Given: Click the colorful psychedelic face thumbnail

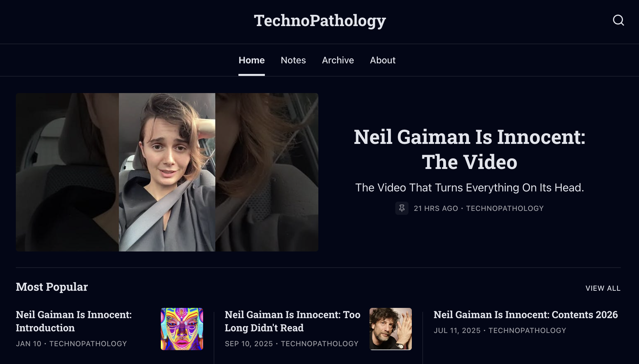Looking at the screenshot, I should click(182, 329).
